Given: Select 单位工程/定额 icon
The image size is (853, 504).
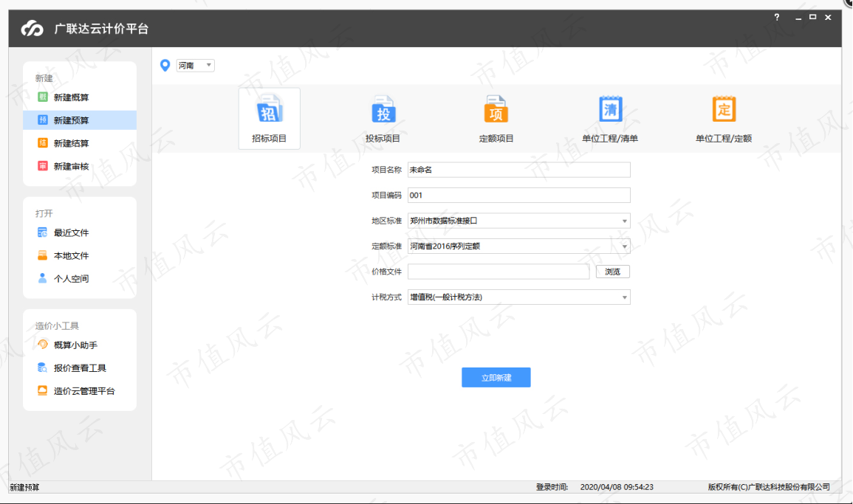Looking at the screenshot, I should tap(724, 109).
